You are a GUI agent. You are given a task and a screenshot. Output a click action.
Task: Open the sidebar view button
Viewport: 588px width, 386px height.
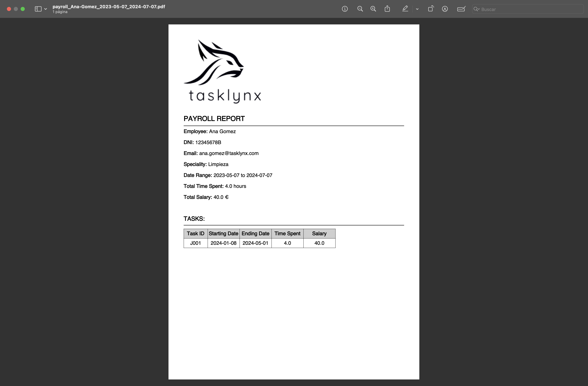point(38,9)
